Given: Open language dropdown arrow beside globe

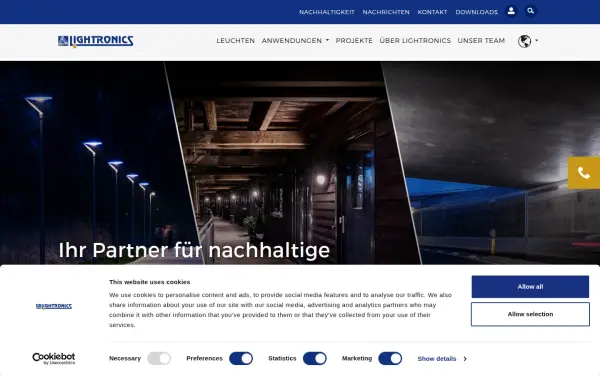Looking at the screenshot, I should [x=536, y=40].
